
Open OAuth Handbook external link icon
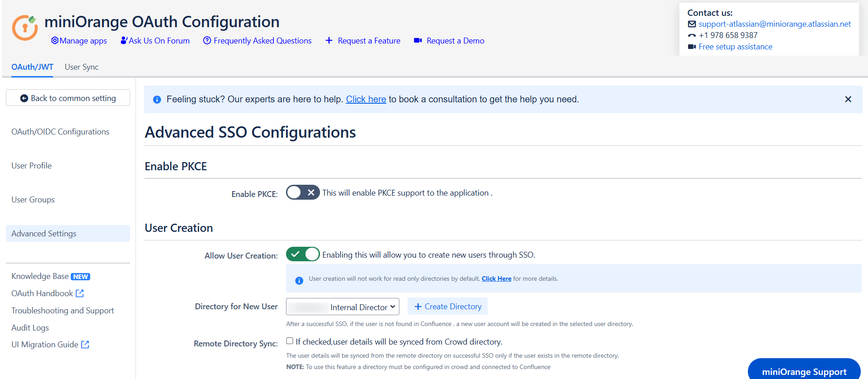click(x=80, y=293)
